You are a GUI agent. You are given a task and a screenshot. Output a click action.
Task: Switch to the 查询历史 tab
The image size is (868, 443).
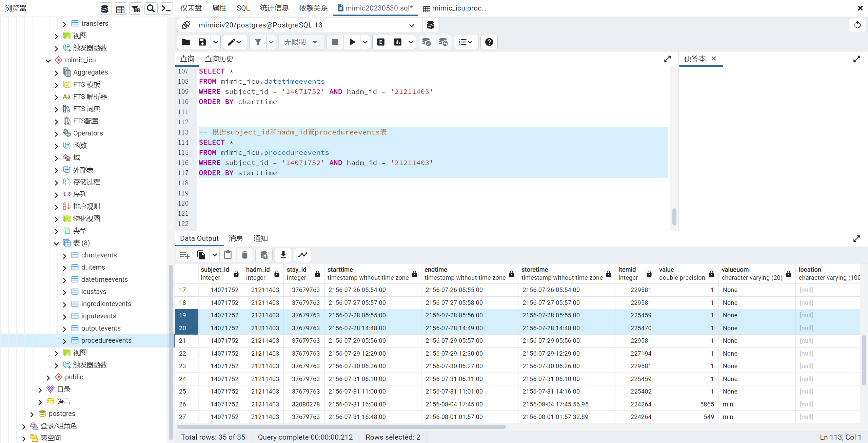click(x=219, y=59)
